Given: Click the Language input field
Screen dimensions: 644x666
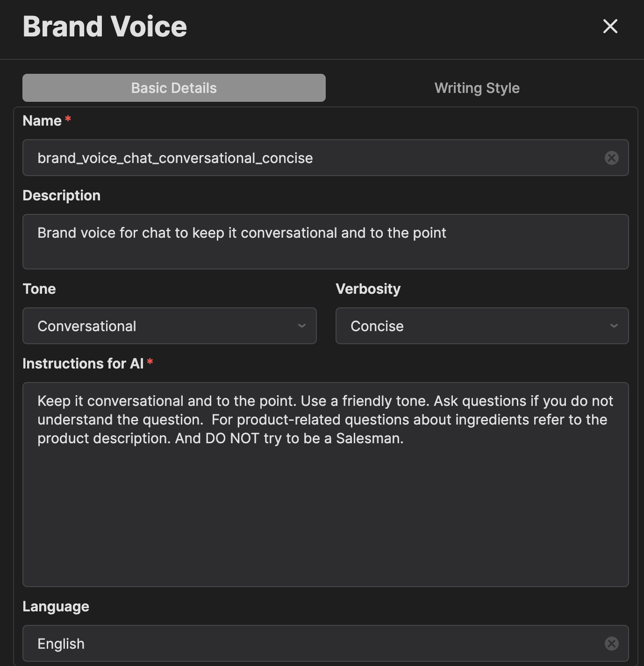Looking at the screenshot, I should (x=280, y=643).
